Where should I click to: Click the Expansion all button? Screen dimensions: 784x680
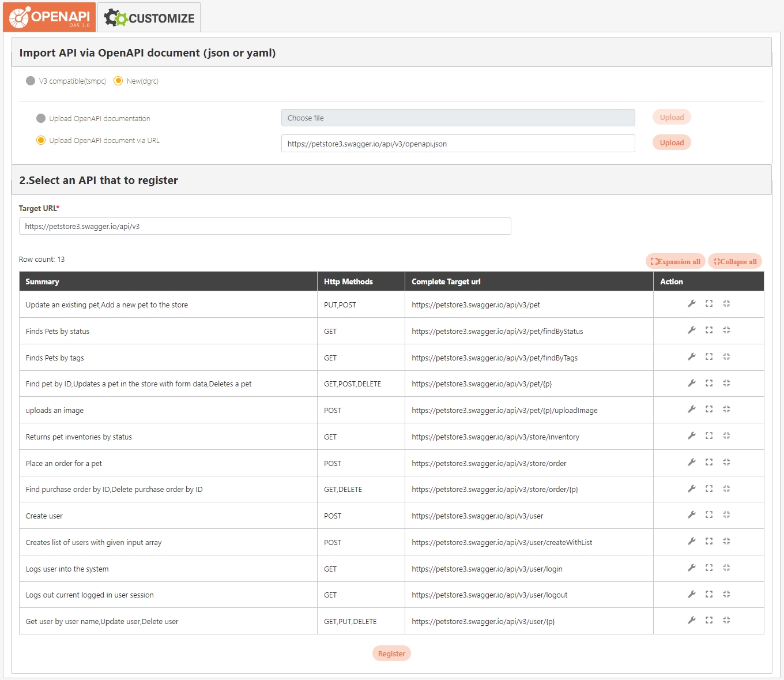(x=676, y=261)
